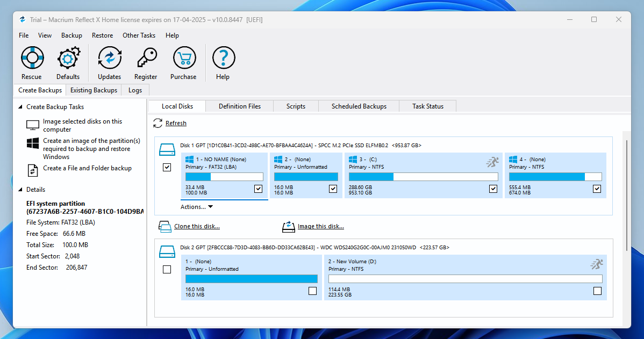Click the Register key icon
This screenshot has height=339, width=644.
coord(146,58)
